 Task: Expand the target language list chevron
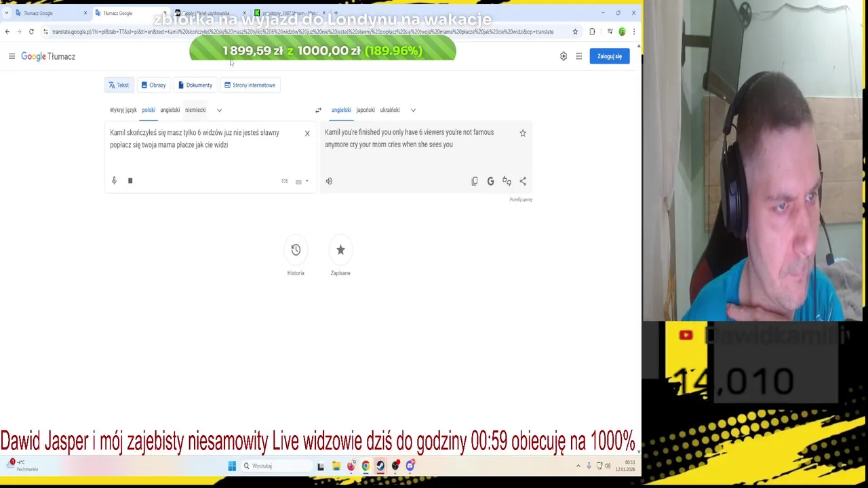[413, 110]
